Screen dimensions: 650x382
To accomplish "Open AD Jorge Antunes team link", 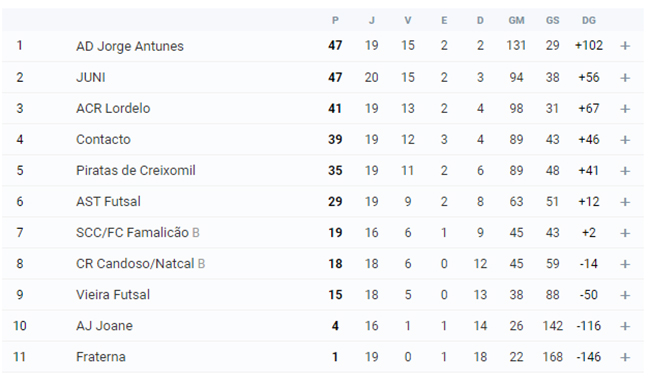I will [x=130, y=46].
